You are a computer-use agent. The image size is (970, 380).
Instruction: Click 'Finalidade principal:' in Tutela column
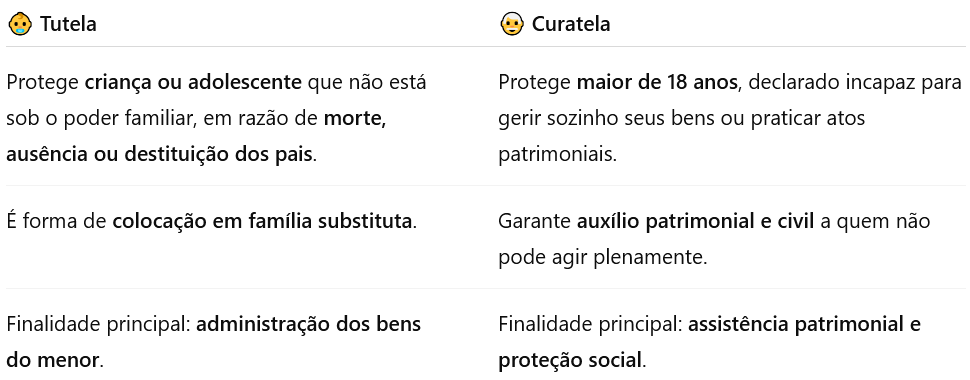click(x=99, y=324)
